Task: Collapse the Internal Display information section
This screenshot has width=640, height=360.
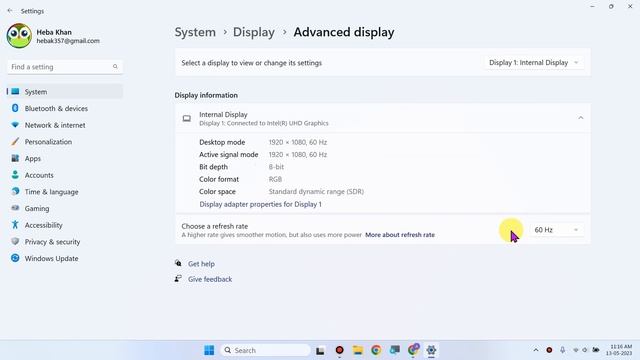Action: pos(580,118)
